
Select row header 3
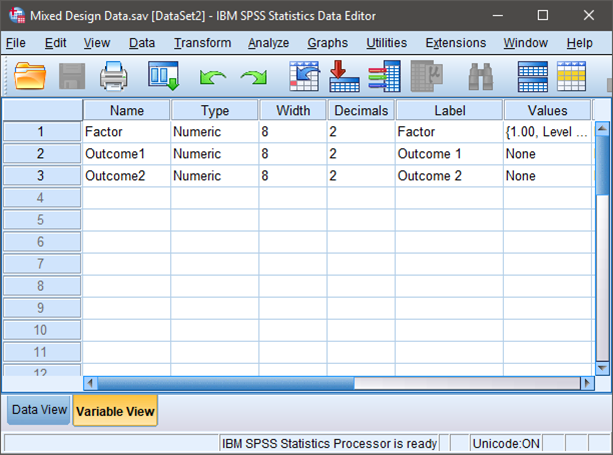coord(42,176)
